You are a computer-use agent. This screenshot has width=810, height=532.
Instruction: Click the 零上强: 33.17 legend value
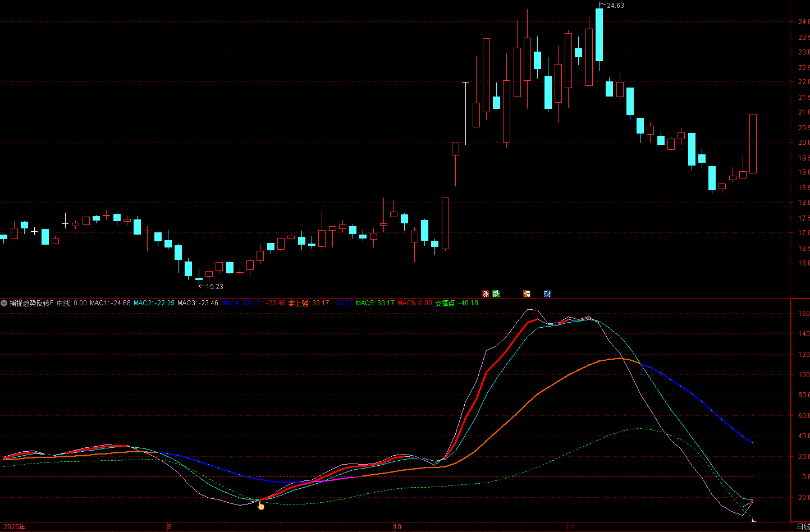pos(309,303)
